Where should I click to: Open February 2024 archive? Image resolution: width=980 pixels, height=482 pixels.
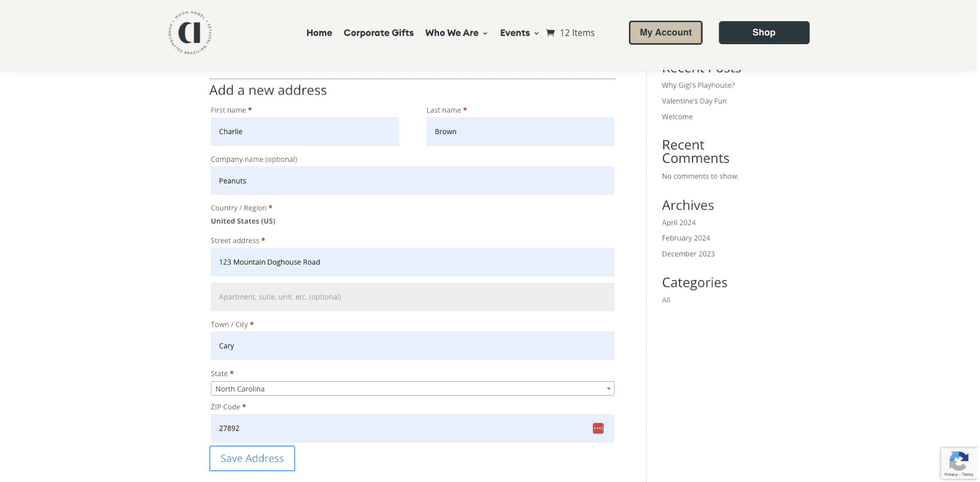click(686, 238)
